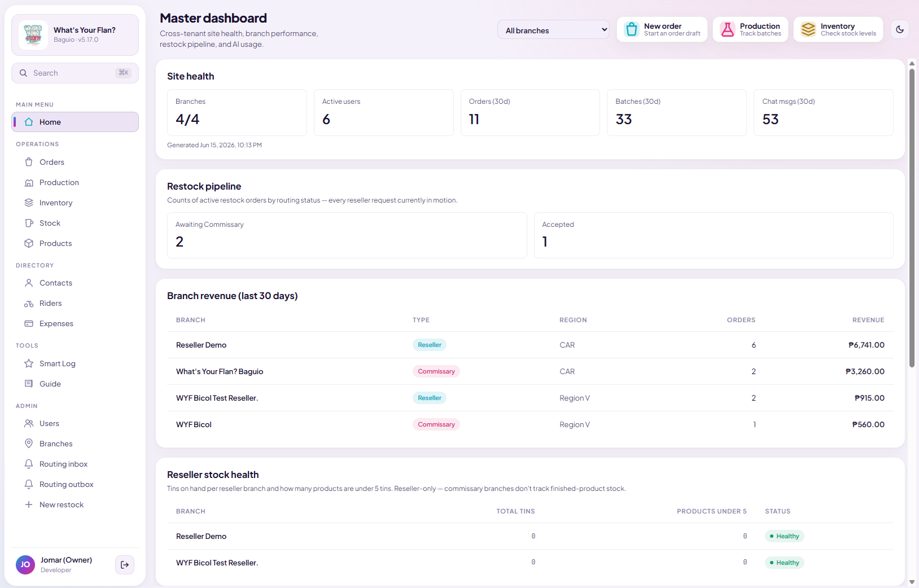This screenshot has height=588, width=919.
Task: Click the Accepted restock card
Action: click(x=714, y=235)
